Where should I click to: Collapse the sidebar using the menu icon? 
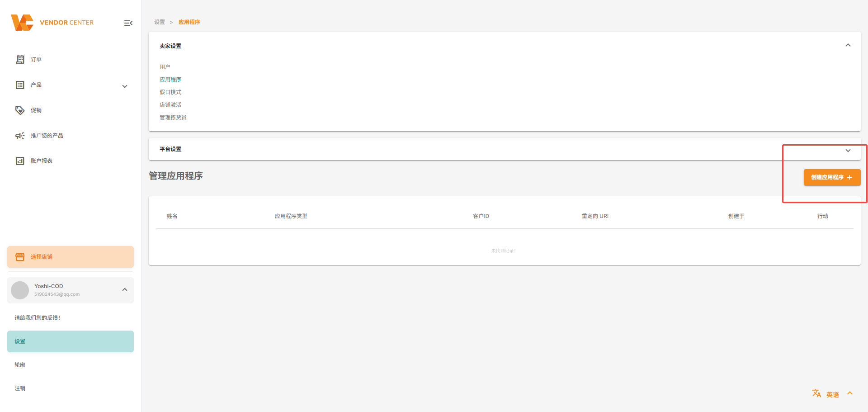(128, 23)
